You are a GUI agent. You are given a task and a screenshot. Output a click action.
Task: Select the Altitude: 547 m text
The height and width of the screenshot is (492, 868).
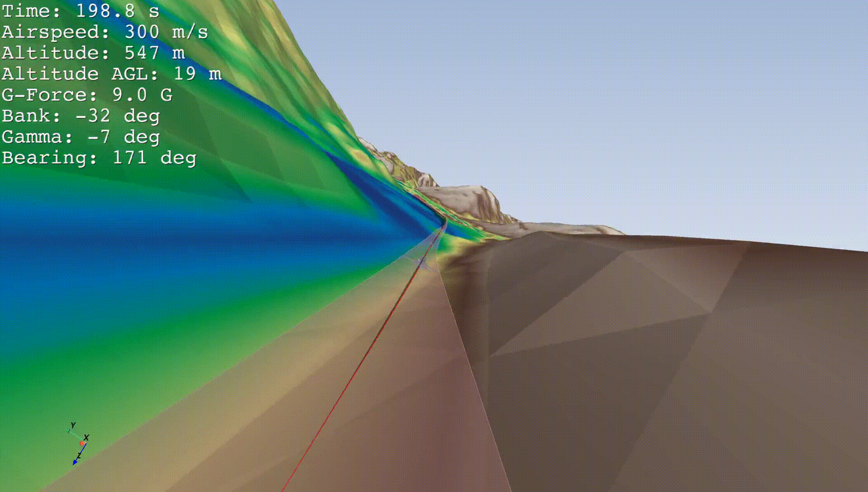93,53
